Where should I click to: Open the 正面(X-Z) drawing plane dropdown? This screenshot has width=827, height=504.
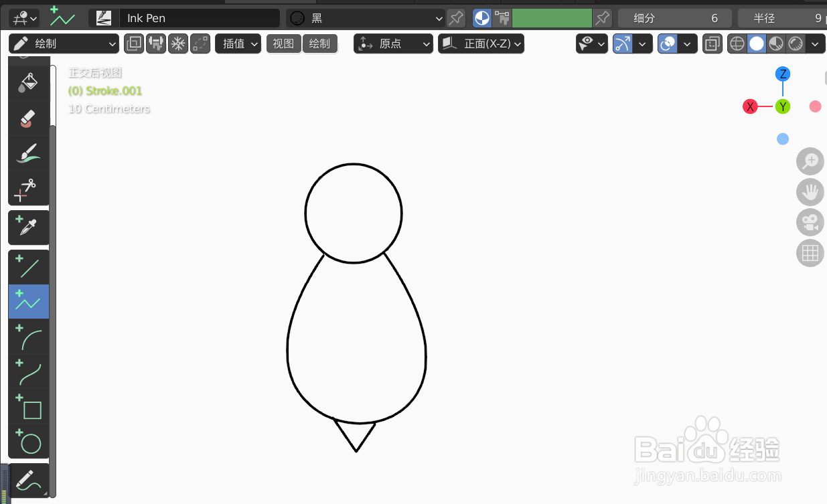(x=481, y=44)
